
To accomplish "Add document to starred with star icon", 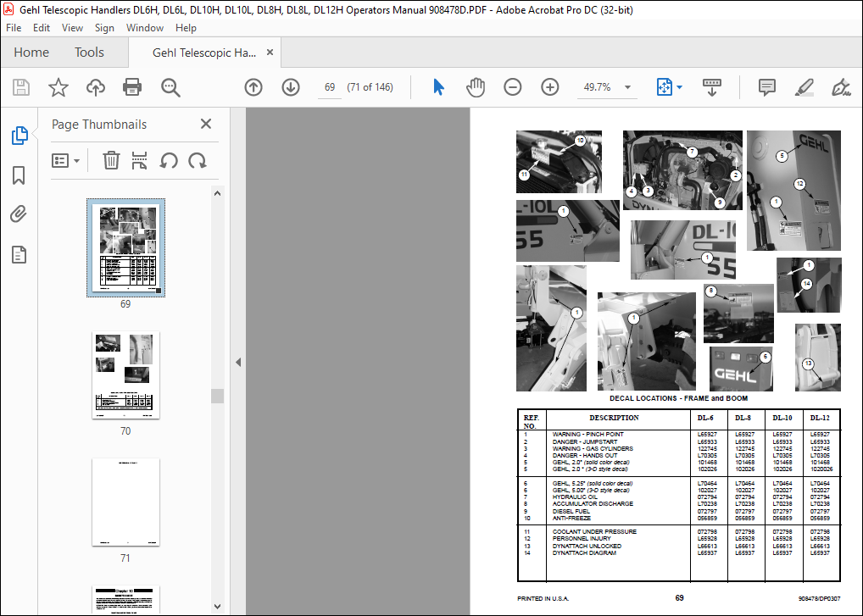I will tap(58, 87).
